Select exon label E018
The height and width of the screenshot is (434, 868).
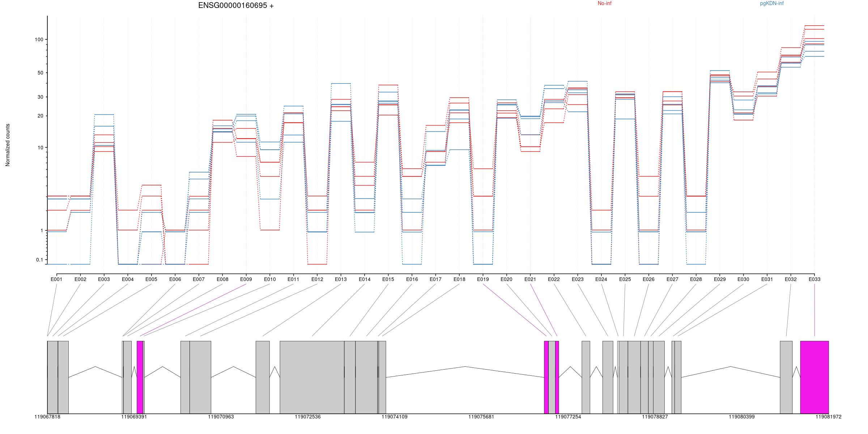click(x=459, y=279)
